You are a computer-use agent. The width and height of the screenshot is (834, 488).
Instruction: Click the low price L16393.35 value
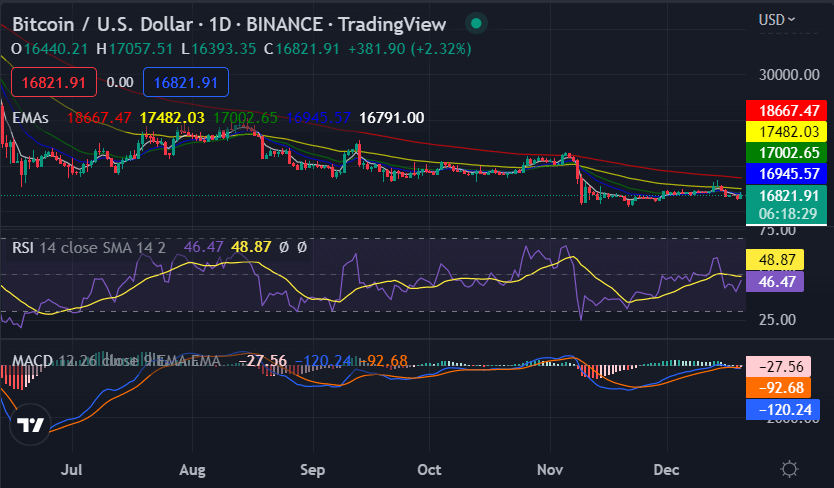coord(219,49)
